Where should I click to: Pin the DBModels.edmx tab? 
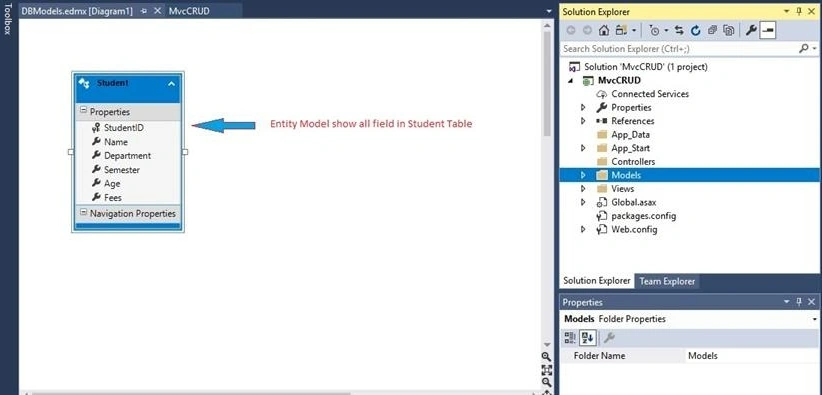click(x=144, y=11)
